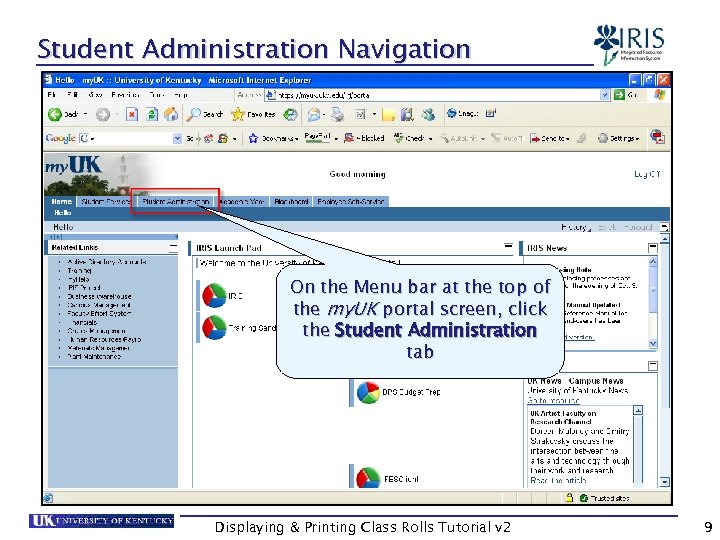Open the Google toolbar Settings dropdown

coord(618,138)
